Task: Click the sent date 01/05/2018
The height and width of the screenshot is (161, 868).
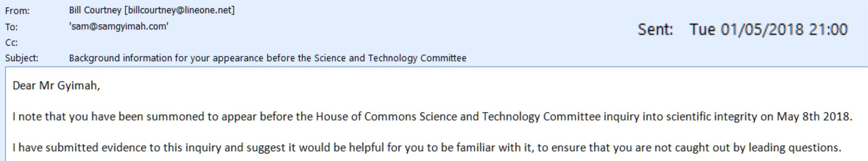Action: click(762, 30)
